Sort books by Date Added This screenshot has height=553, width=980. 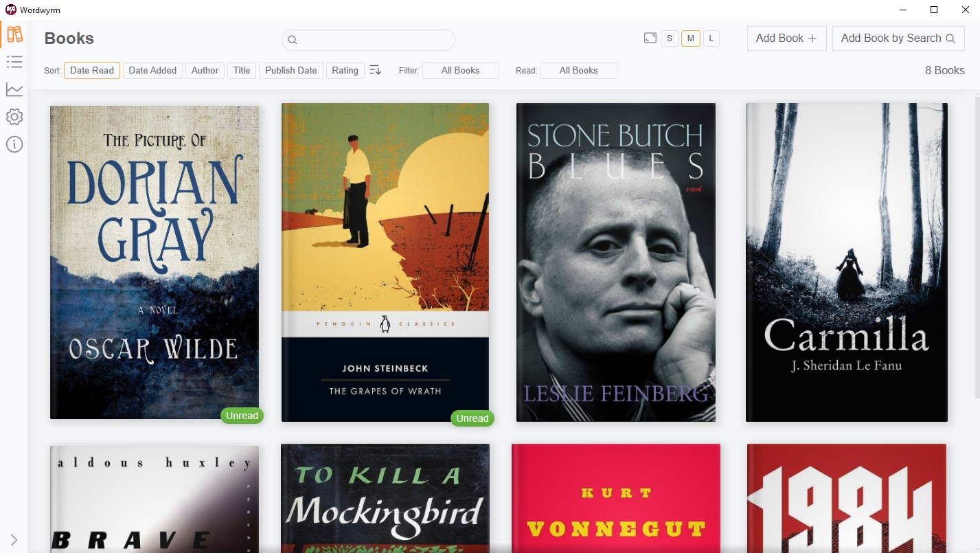pyautogui.click(x=152, y=70)
